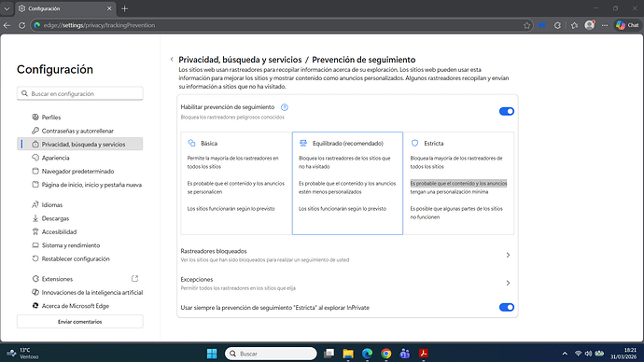Image resolution: width=644 pixels, height=362 pixels.
Task: Click the tracking prevention help question icon
Action: coord(285,107)
